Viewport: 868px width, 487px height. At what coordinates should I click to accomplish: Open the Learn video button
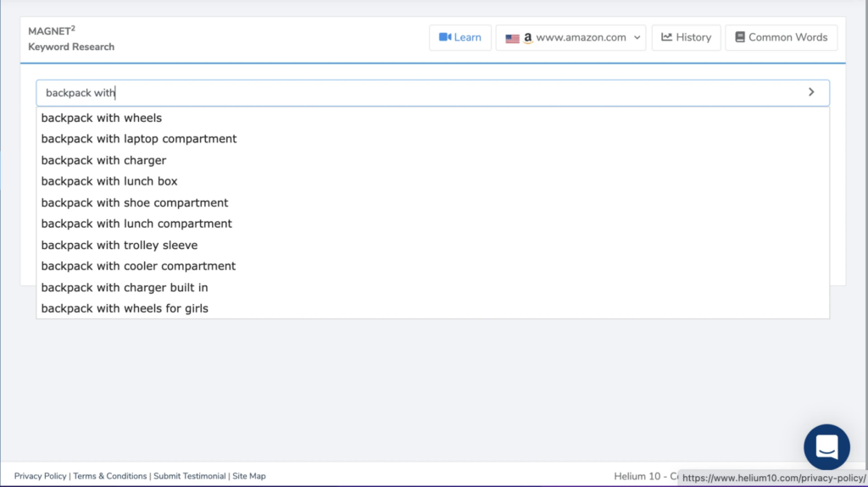(460, 37)
